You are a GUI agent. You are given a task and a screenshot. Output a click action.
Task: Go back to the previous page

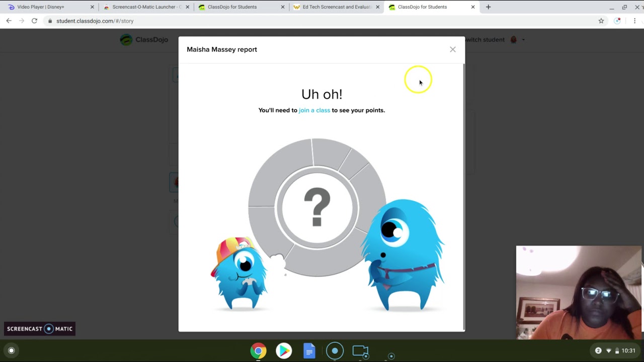(9, 21)
